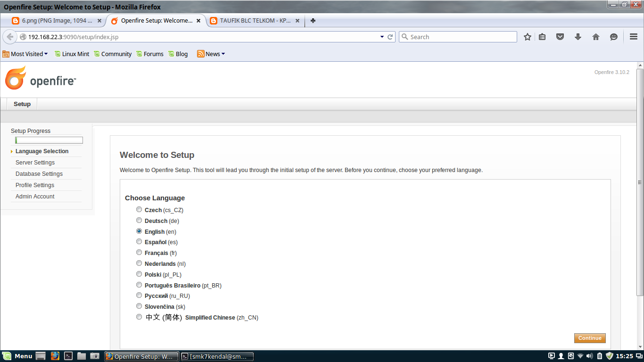Click the Openfire flame logo
644x362 pixels.
[16, 78]
